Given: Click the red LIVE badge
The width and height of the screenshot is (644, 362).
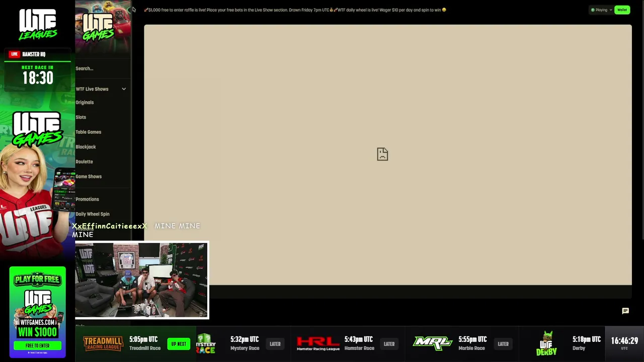Looking at the screenshot, I should (x=14, y=54).
